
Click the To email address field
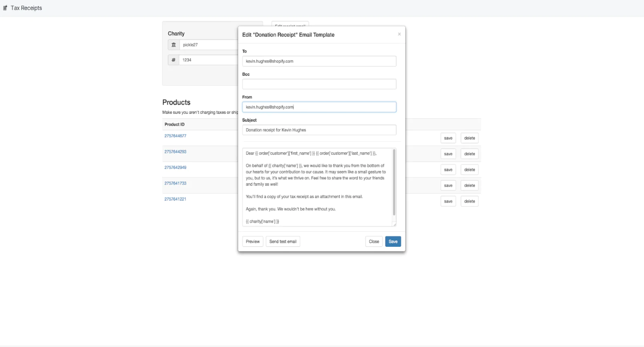coord(319,61)
